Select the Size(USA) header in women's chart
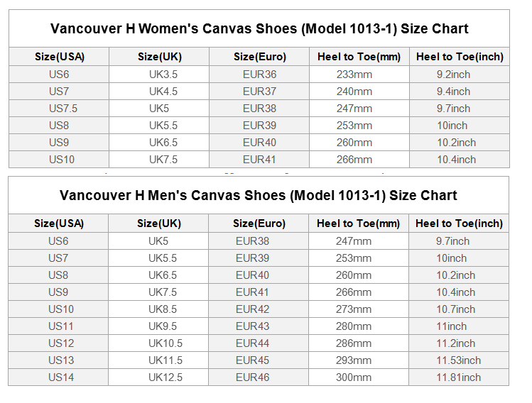The width and height of the screenshot is (532, 403). 60,57
